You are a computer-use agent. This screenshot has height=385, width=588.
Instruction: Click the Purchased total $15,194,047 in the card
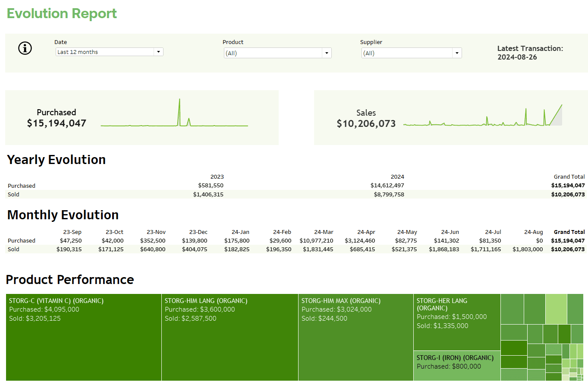(57, 123)
